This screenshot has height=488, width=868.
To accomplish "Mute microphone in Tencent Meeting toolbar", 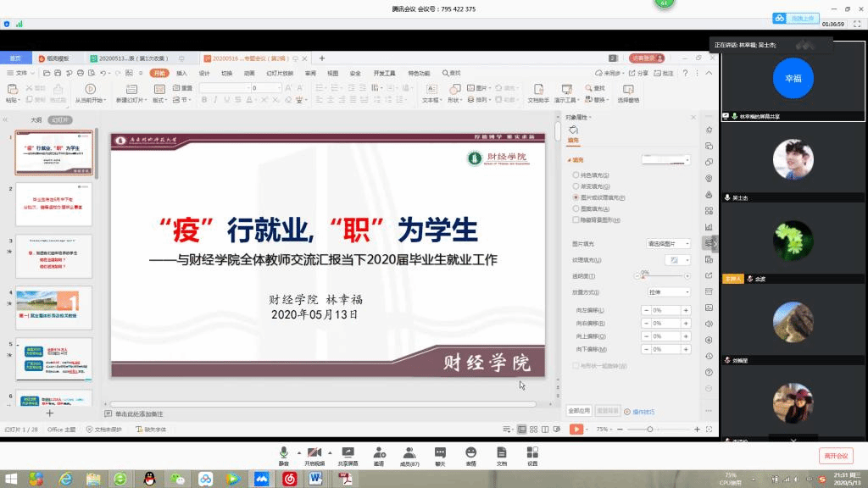I will click(x=284, y=453).
